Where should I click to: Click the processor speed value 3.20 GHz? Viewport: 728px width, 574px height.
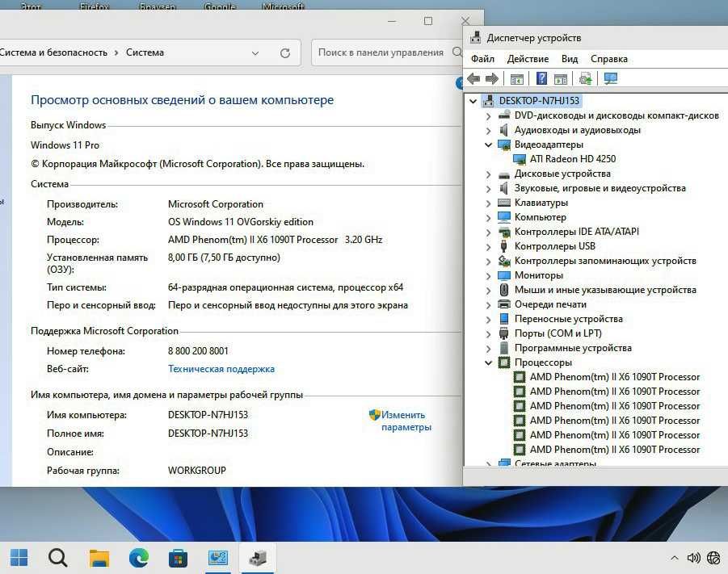click(364, 240)
